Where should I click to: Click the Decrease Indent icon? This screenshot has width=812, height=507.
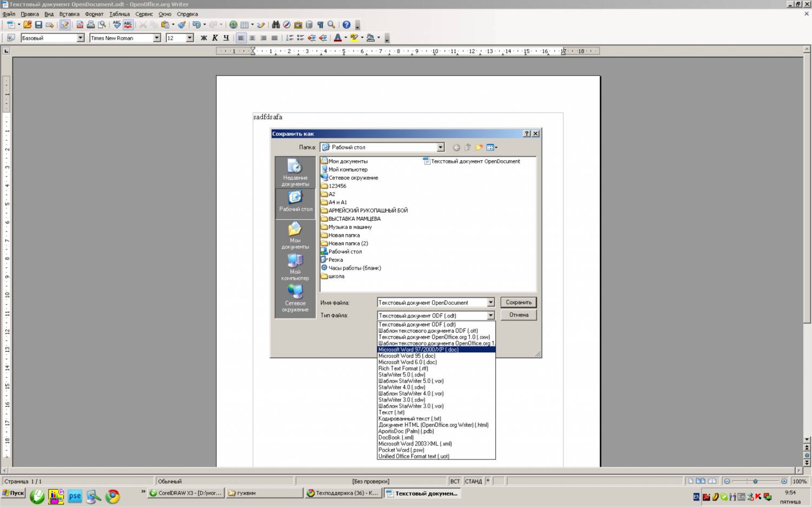(x=312, y=38)
